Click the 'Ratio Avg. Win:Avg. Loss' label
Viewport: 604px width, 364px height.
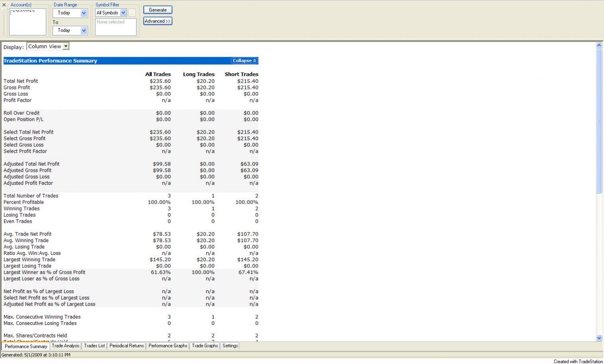(32, 253)
